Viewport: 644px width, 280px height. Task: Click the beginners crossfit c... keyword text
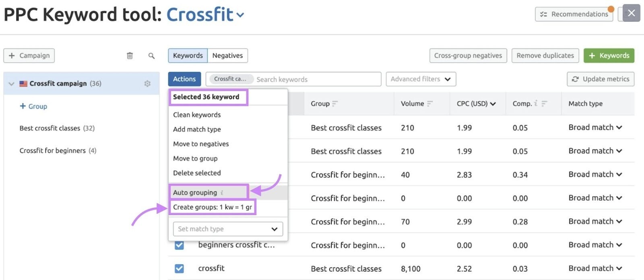[236, 245]
